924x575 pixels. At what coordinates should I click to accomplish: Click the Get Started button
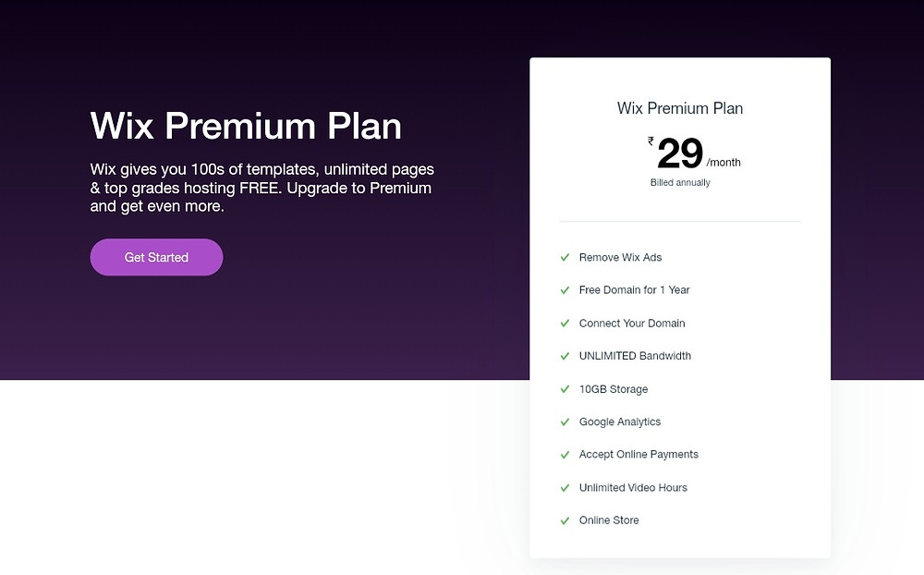(x=156, y=257)
